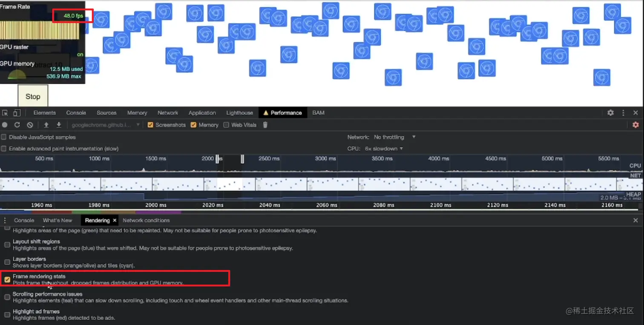Enable advanced paint instrumentation checkbox

pyautogui.click(x=4, y=149)
